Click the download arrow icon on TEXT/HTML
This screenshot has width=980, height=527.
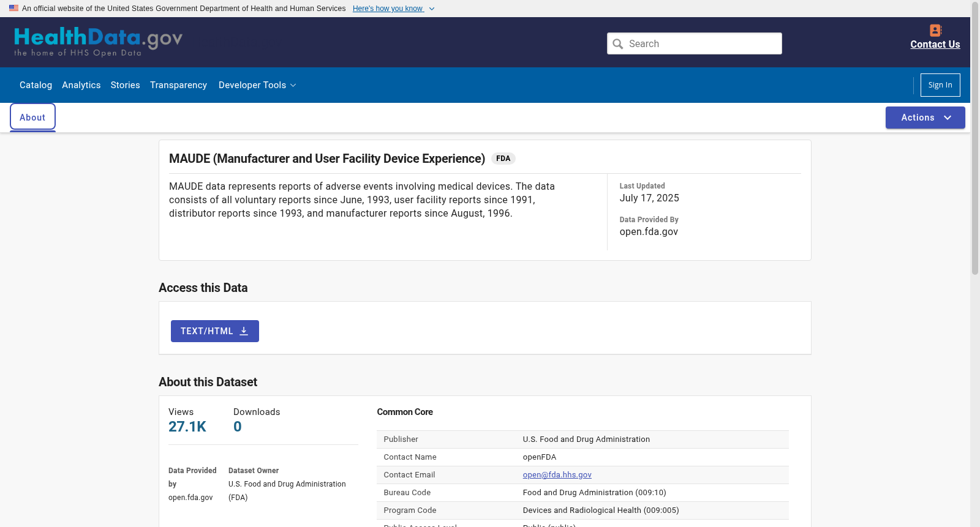pyautogui.click(x=244, y=331)
